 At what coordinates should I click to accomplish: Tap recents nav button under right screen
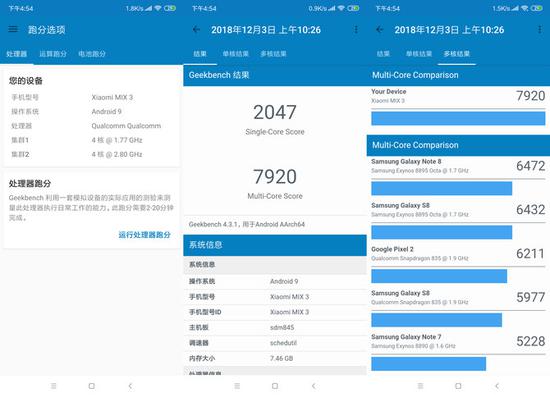(x=420, y=386)
